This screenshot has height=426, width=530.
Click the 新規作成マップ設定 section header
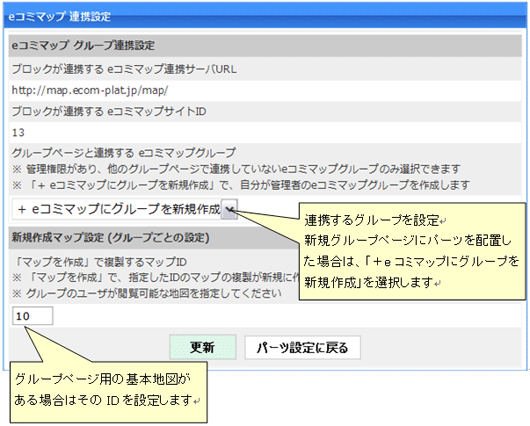point(111,237)
